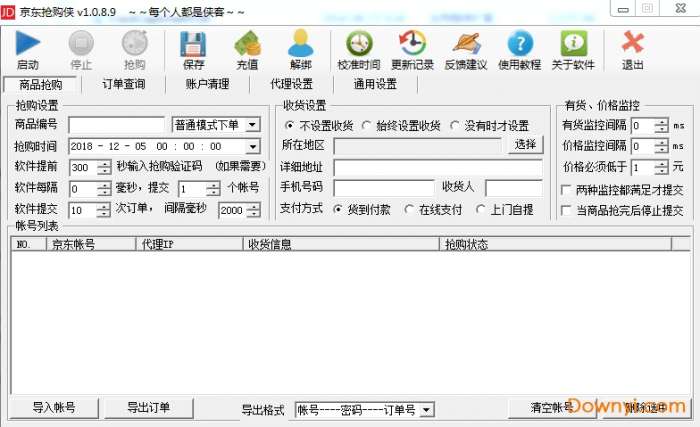The height and width of the screenshot is (427, 700).
Task: Enable 两种监控都满足才提交 checkbox
Action: [x=566, y=190]
